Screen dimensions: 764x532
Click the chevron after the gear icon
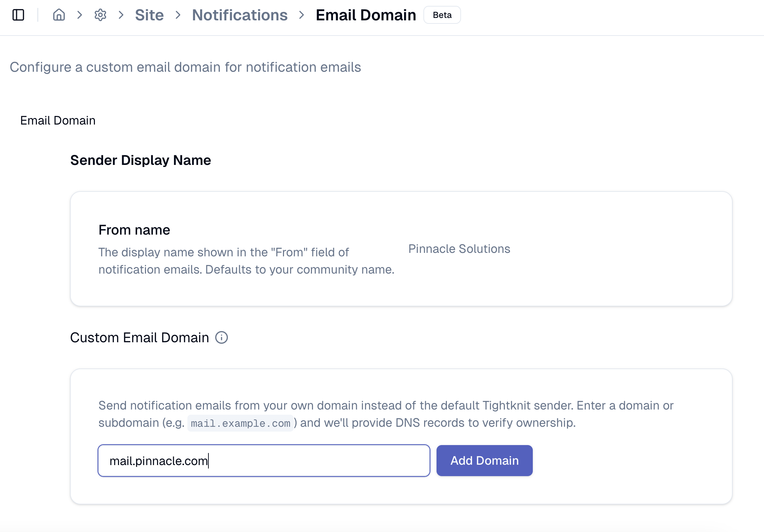(121, 15)
